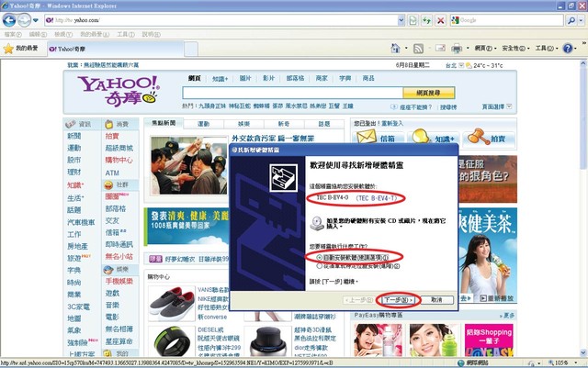588x368 pixels.
Task: Open the 網頁(P) command bar menu
Action: [x=485, y=49]
